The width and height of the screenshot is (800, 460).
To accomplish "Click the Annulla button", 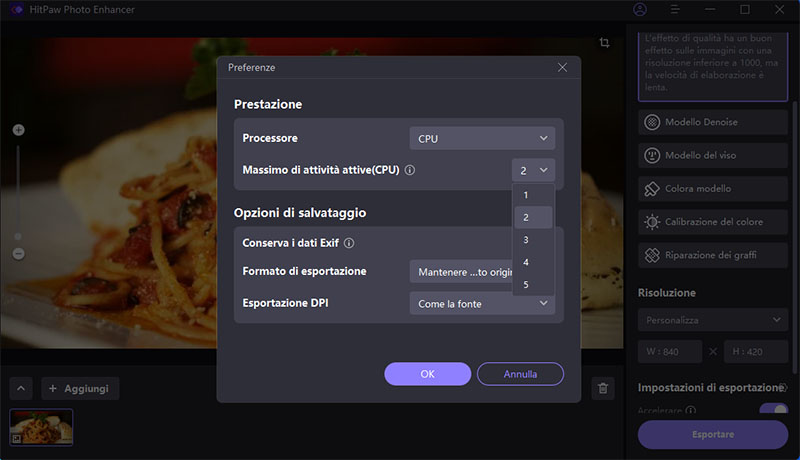I will [520, 374].
